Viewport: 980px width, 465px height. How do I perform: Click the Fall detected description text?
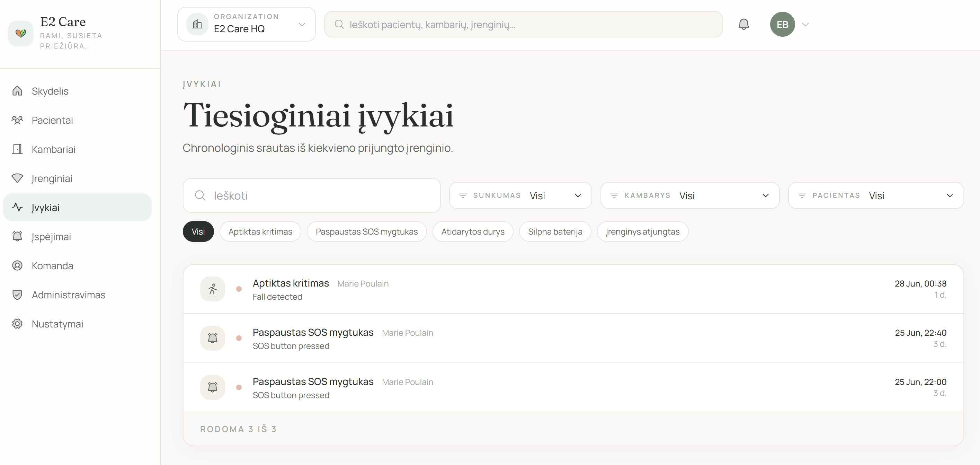point(277,297)
